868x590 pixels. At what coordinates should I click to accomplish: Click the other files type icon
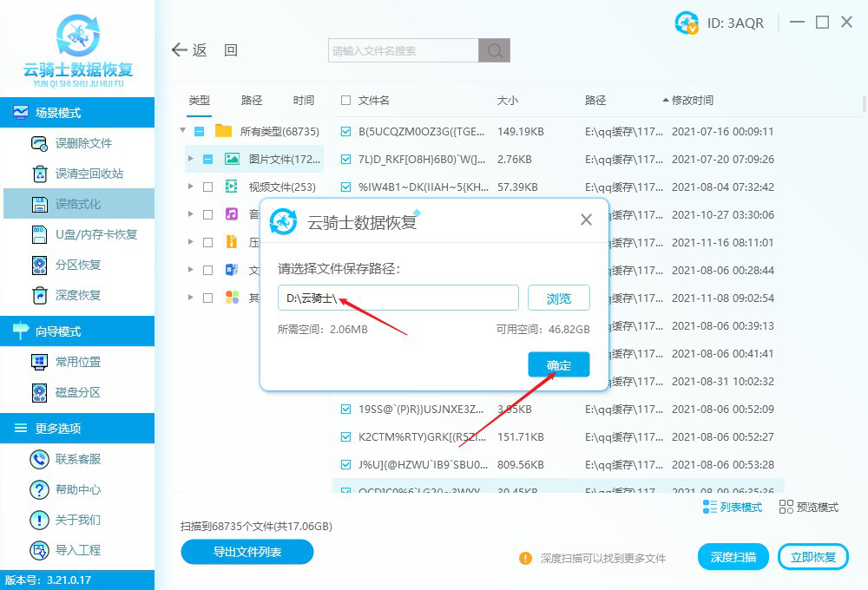pyautogui.click(x=232, y=298)
